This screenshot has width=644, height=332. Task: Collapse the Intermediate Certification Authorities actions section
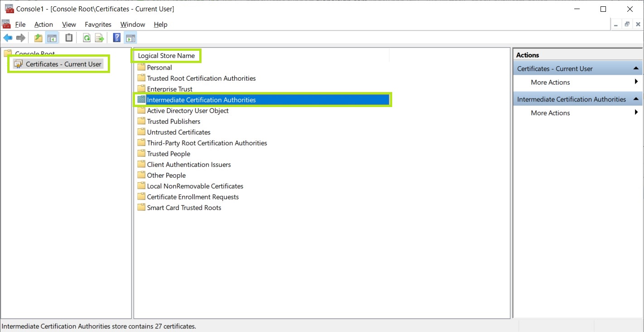636,99
